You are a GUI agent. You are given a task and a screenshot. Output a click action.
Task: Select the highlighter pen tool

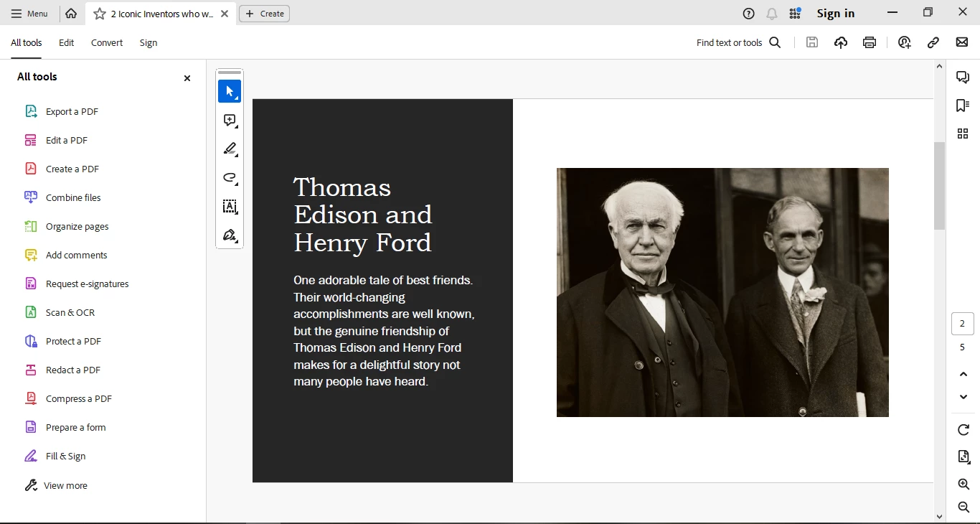(230, 149)
